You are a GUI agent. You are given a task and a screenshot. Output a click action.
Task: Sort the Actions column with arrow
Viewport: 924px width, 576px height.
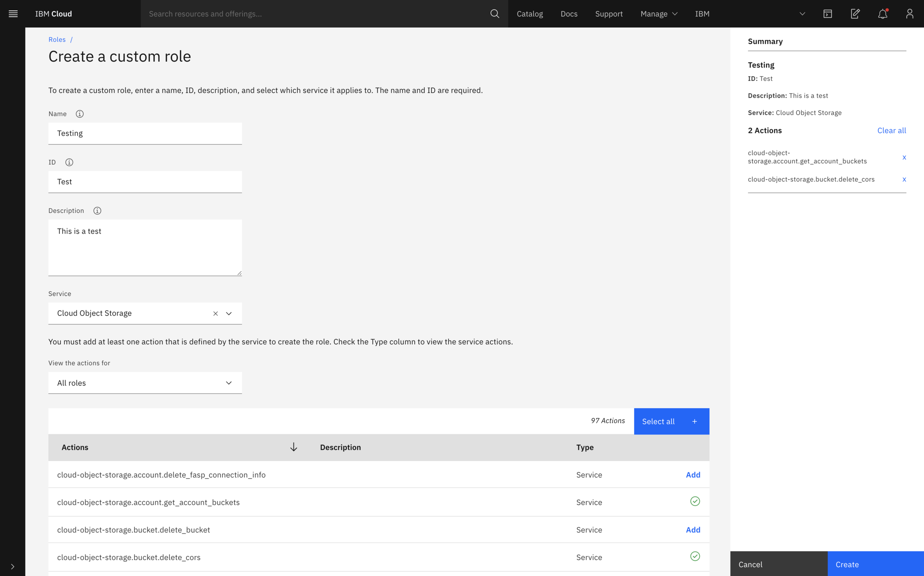click(x=293, y=447)
